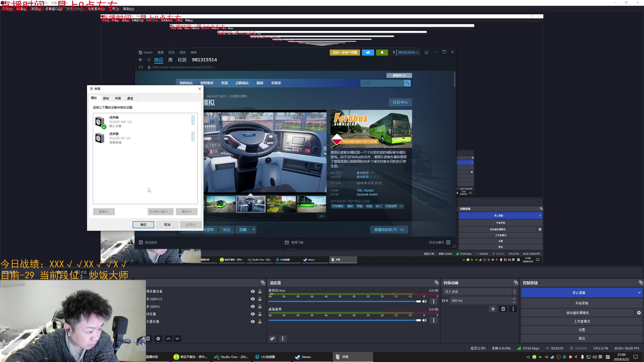Open 类别 categories menu in Steam store
Screen dimensions: 644x362
pyautogui.click(x=224, y=83)
